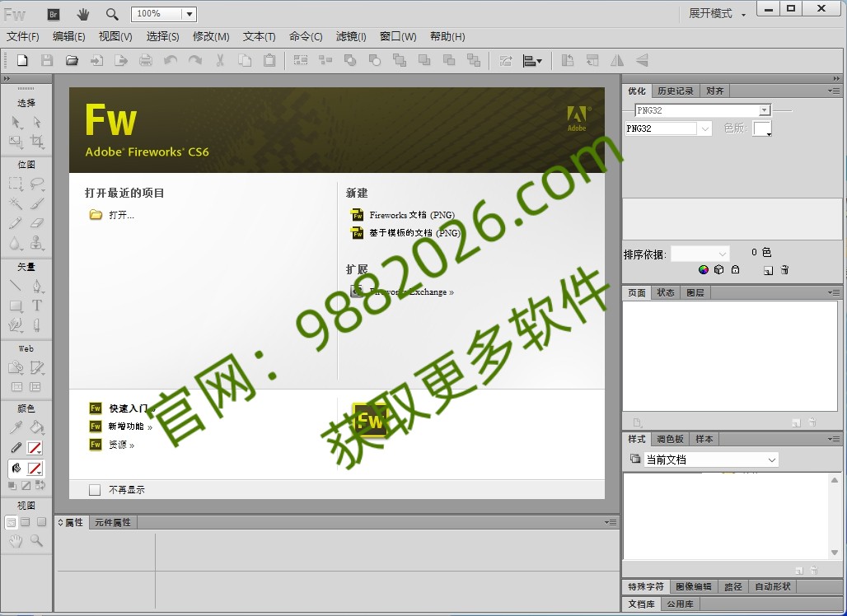This screenshot has width=847, height=616.
Task: Click the 色版 matte color swatch
Action: tap(761, 128)
